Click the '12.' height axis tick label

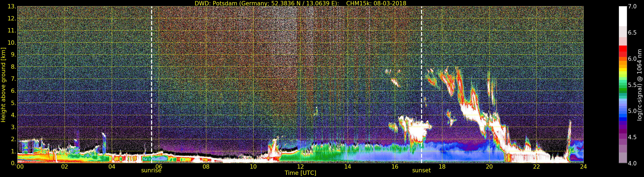click(x=12, y=18)
